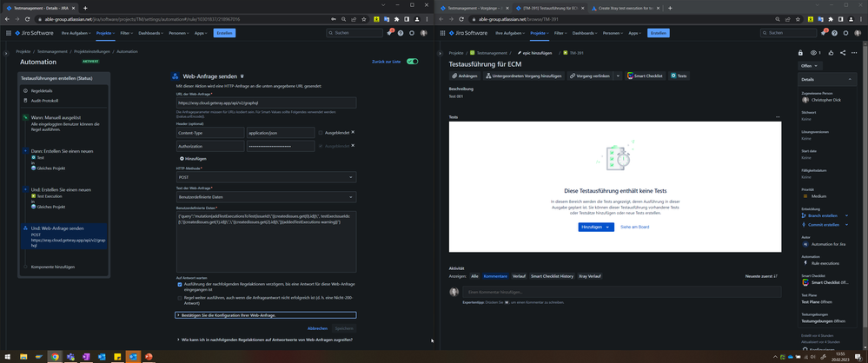
Task: Select Wann: Manuell ausgelöst trigger
Action: 63,123
